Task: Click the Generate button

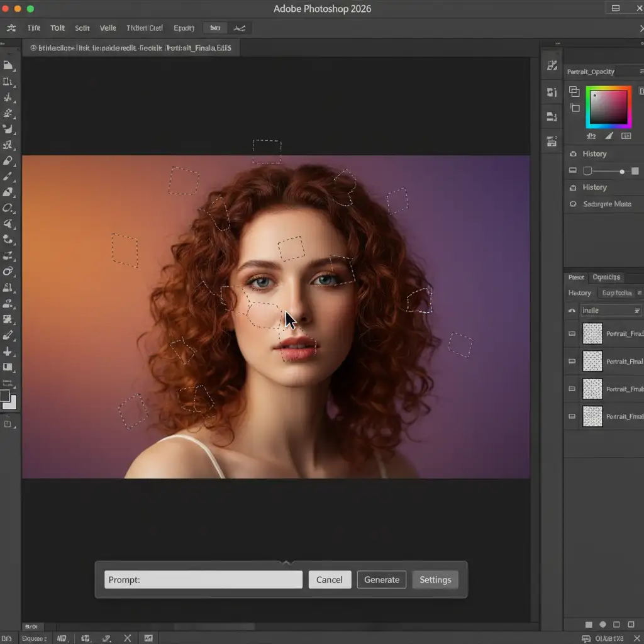Action: (x=382, y=580)
